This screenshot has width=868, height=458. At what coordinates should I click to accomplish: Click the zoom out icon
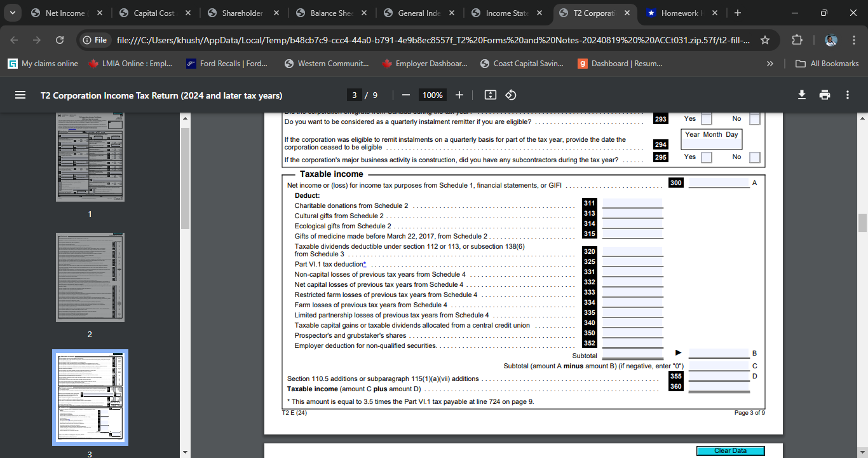pos(405,95)
